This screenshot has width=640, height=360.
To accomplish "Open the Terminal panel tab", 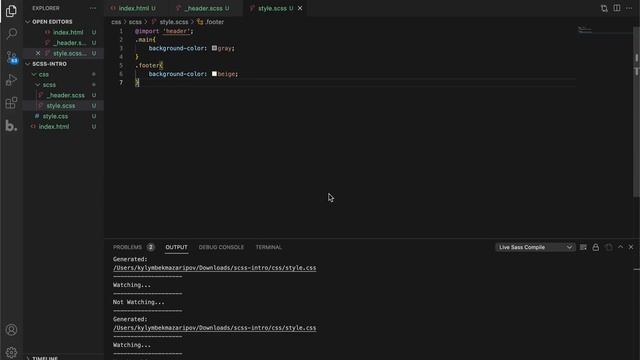I will click(x=269, y=247).
